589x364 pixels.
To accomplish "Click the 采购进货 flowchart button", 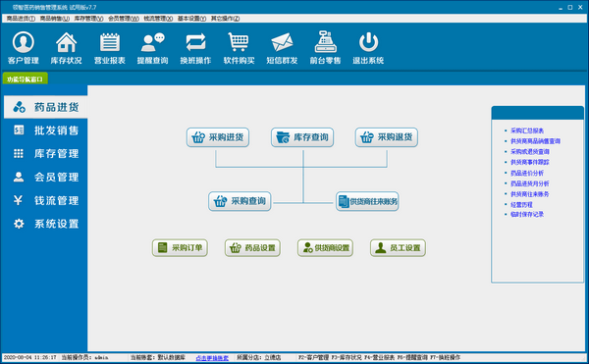I will click(218, 137).
